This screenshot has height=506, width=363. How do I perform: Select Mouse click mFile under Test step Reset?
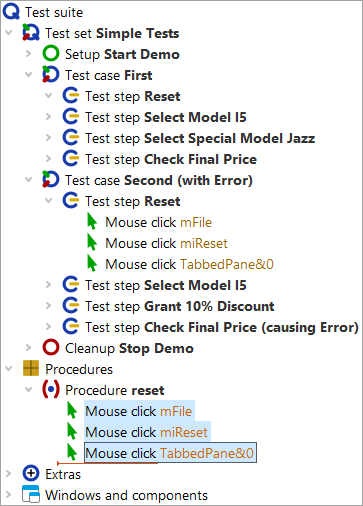(159, 222)
